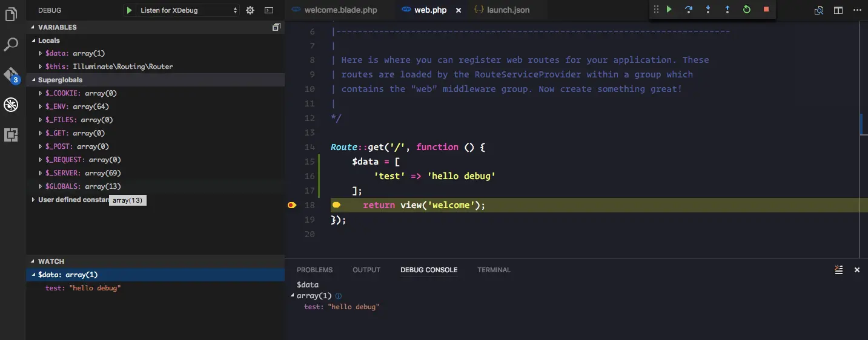Step over in the debug toolbar
Screen dimensions: 868x340
[689, 10]
